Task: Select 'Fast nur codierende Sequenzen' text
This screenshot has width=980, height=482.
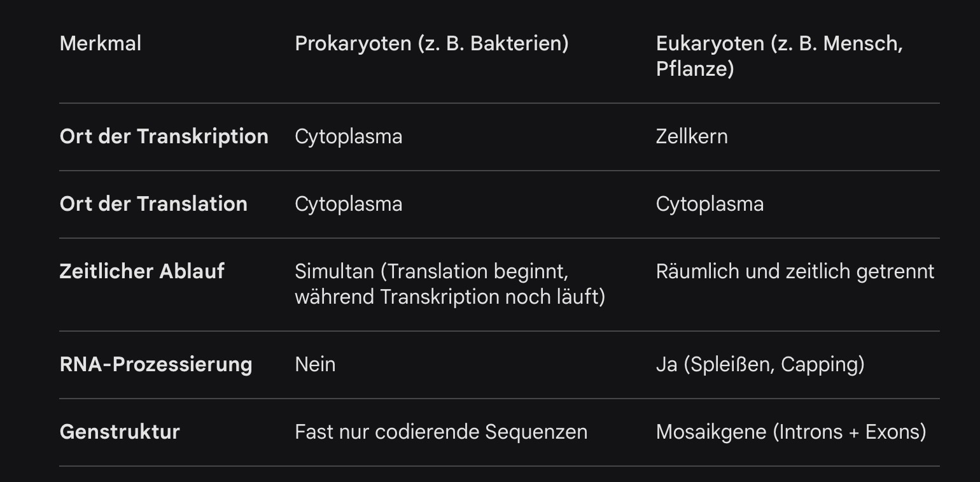Action: click(441, 432)
